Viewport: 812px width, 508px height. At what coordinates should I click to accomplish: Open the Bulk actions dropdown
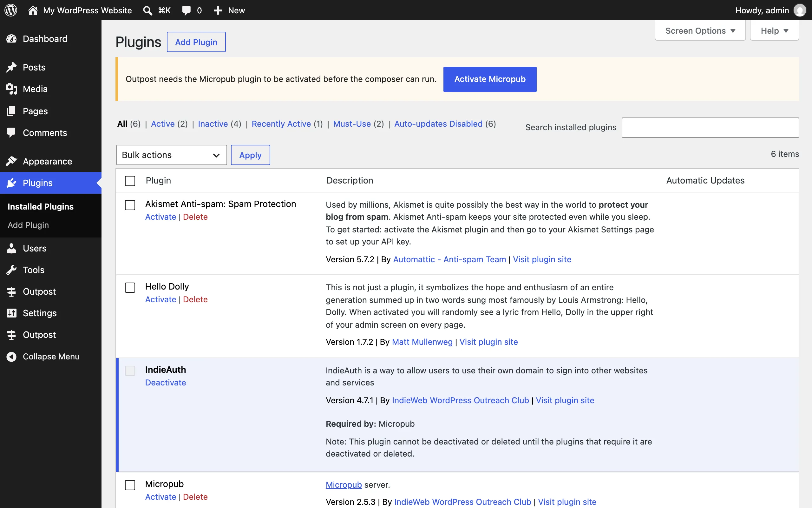click(x=172, y=155)
